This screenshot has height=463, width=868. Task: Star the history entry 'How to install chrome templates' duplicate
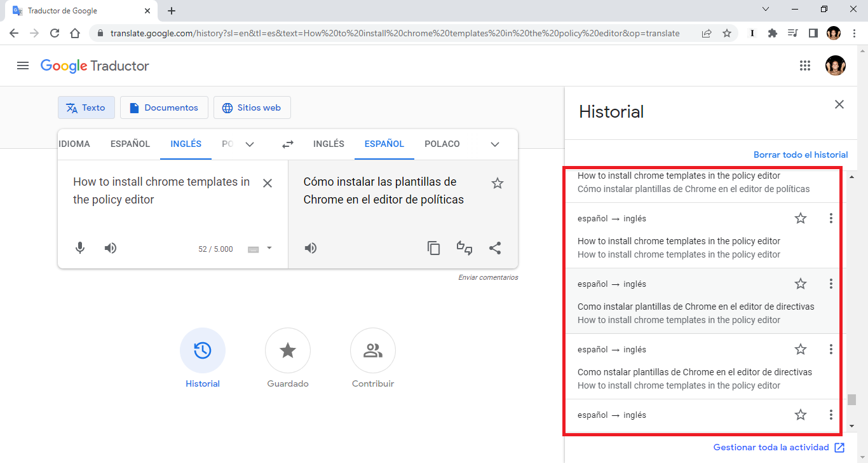point(801,218)
